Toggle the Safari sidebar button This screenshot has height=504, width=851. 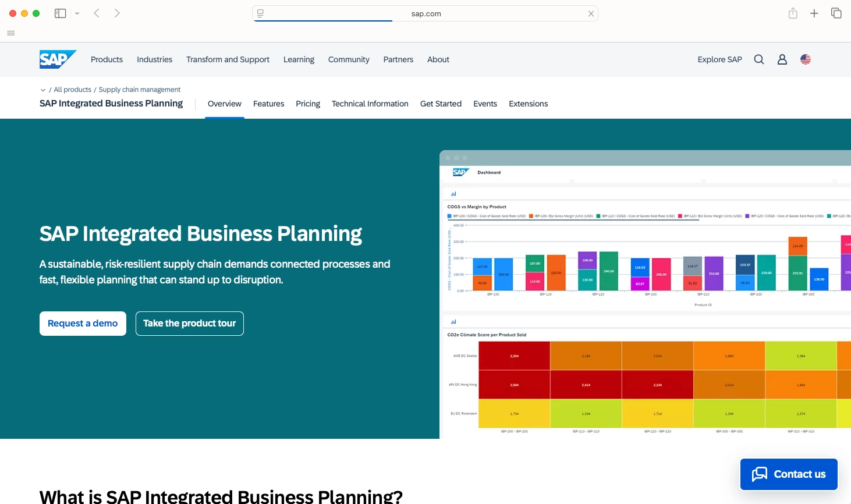(60, 13)
